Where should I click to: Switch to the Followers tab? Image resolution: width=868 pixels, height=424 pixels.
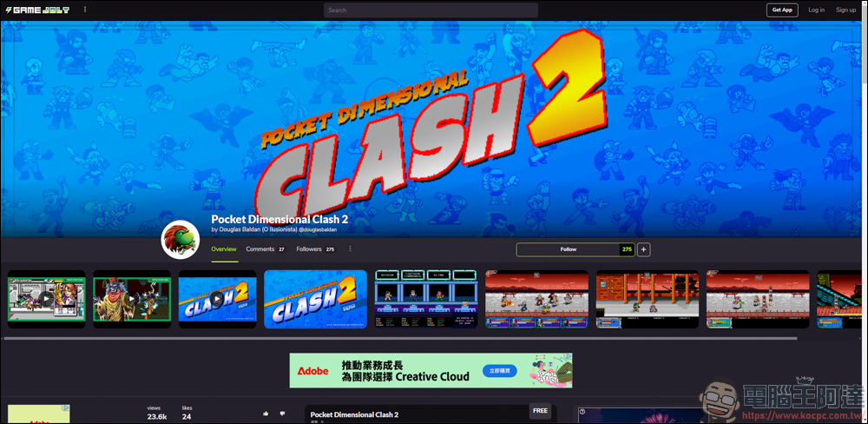316,249
